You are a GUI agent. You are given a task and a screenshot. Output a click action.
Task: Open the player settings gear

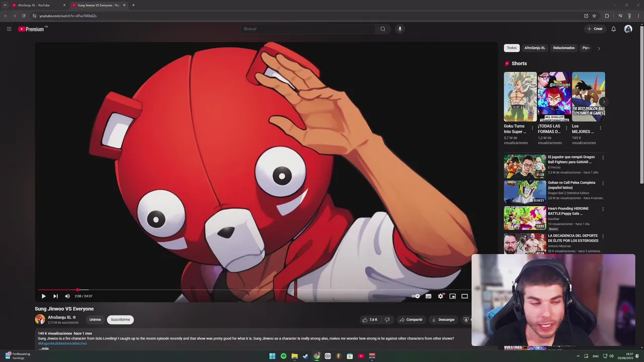click(440, 296)
